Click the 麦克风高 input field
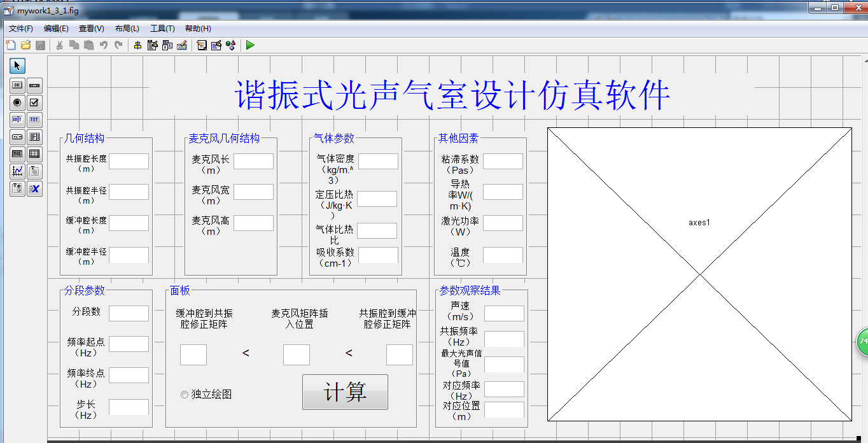This screenshot has width=868, height=443. coord(253,223)
